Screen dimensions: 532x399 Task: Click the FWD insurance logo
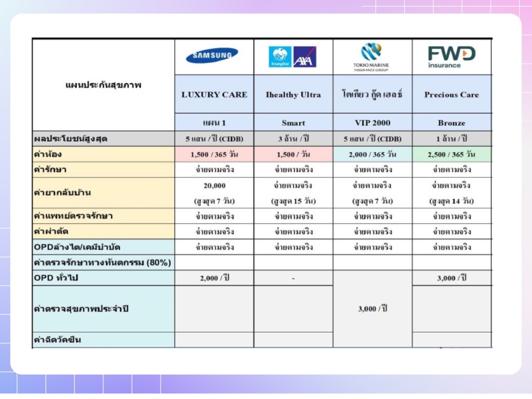point(451,57)
